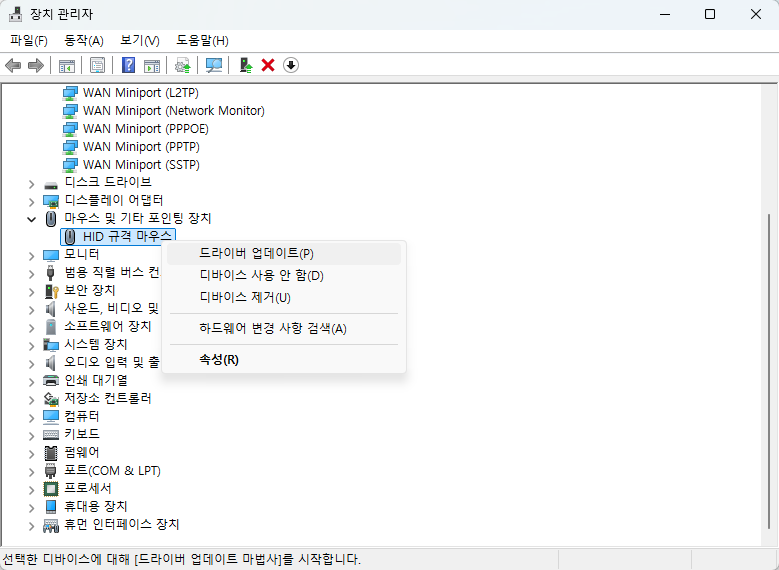Expand the 디스크 드라이브 node
The image size is (779, 570).
click(x=31, y=184)
